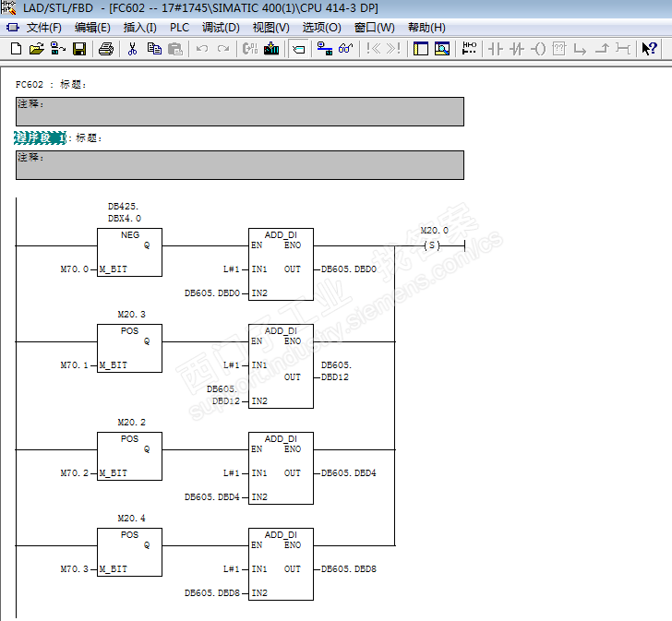Toggle the overview panel icon

(x=420, y=49)
